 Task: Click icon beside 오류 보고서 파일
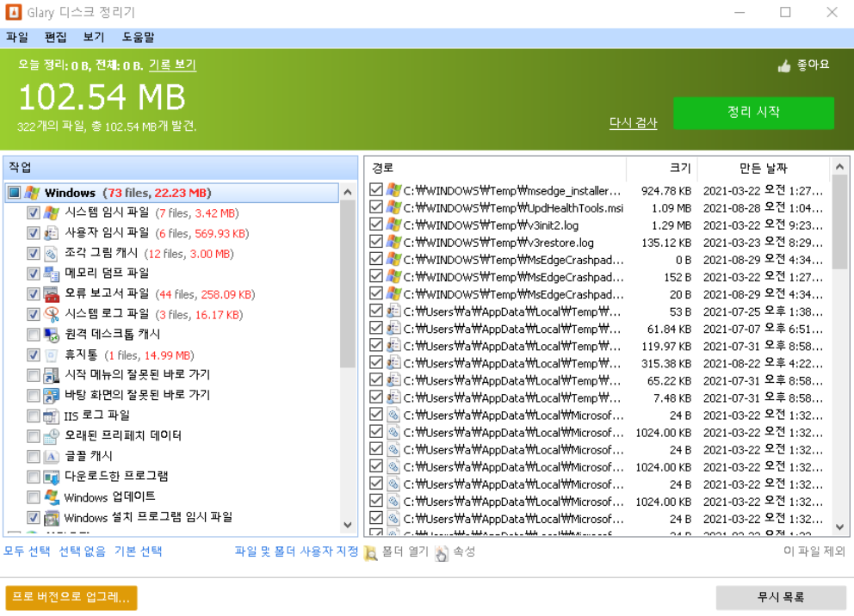click(52, 294)
